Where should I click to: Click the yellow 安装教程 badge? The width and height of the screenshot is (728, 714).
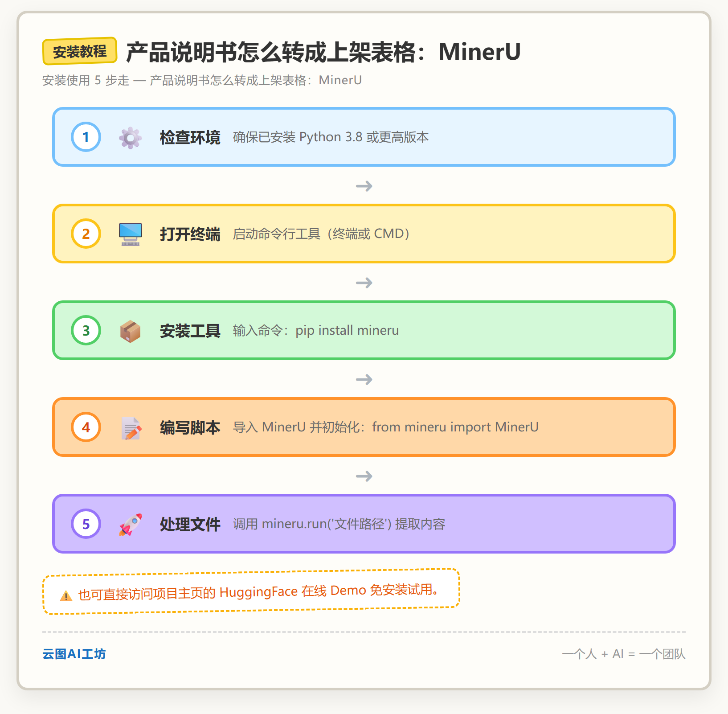[x=80, y=51]
